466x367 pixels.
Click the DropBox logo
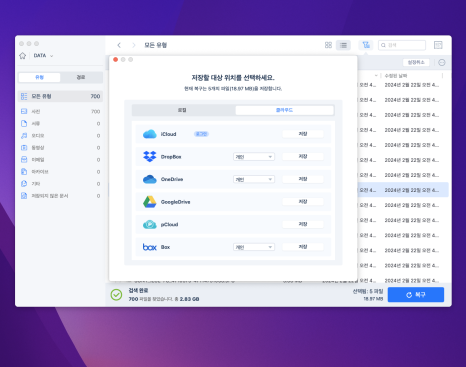(150, 156)
